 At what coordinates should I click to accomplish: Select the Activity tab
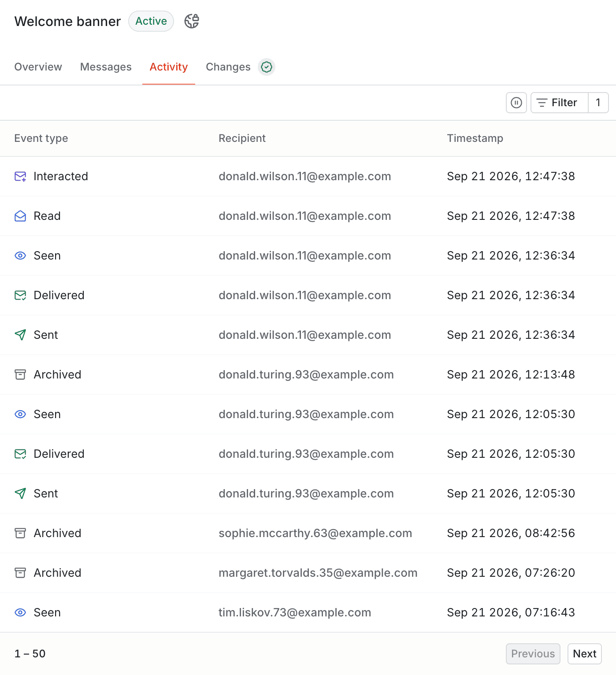pyautogui.click(x=169, y=67)
